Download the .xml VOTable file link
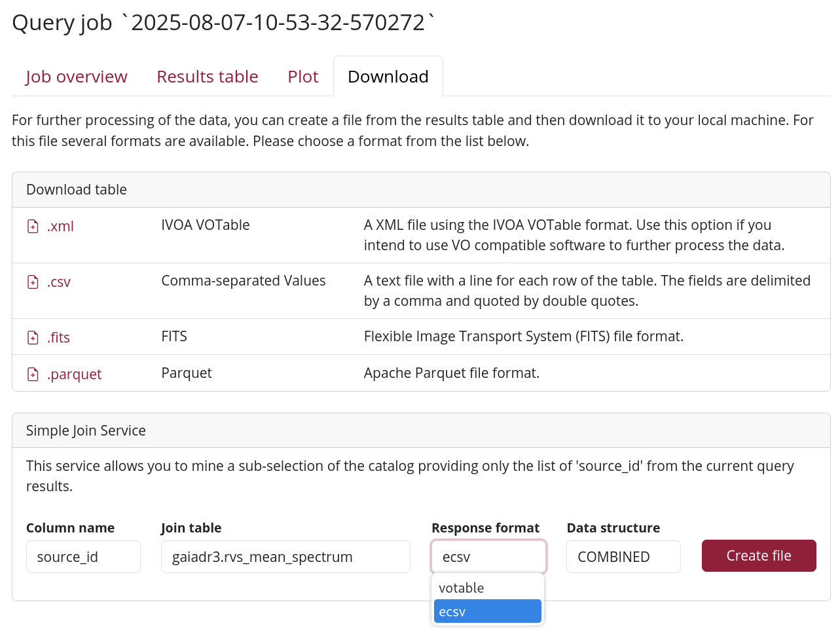Image resolution: width=840 pixels, height=632 pixels. (x=60, y=227)
